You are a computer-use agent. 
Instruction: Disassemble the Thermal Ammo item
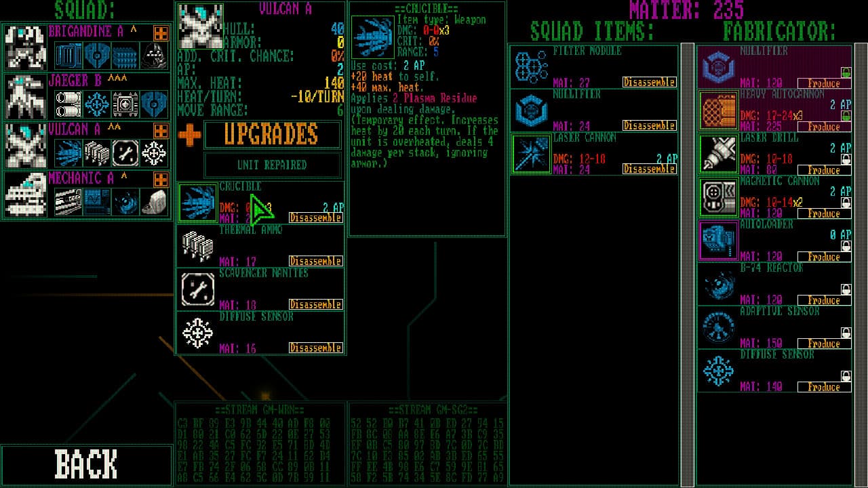tap(315, 261)
